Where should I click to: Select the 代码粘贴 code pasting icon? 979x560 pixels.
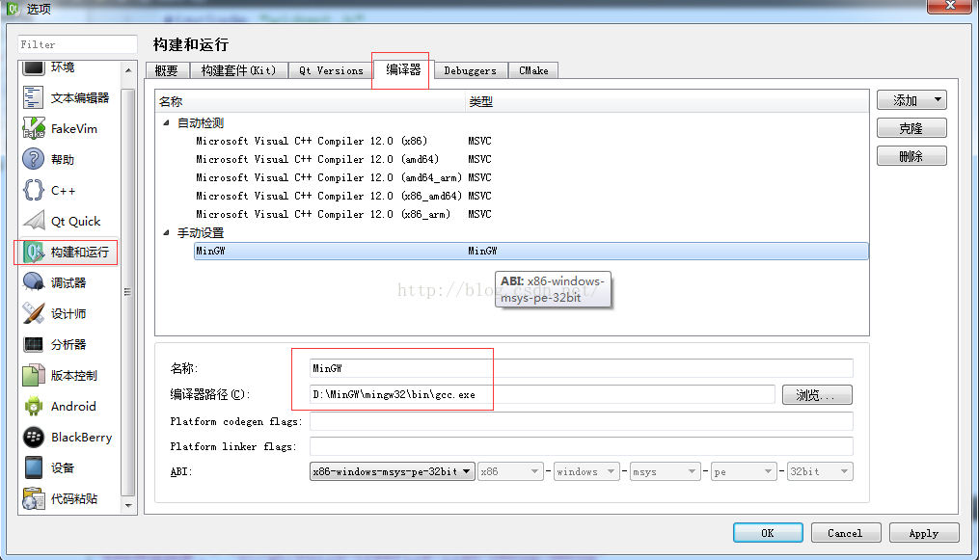[x=33, y=499]
